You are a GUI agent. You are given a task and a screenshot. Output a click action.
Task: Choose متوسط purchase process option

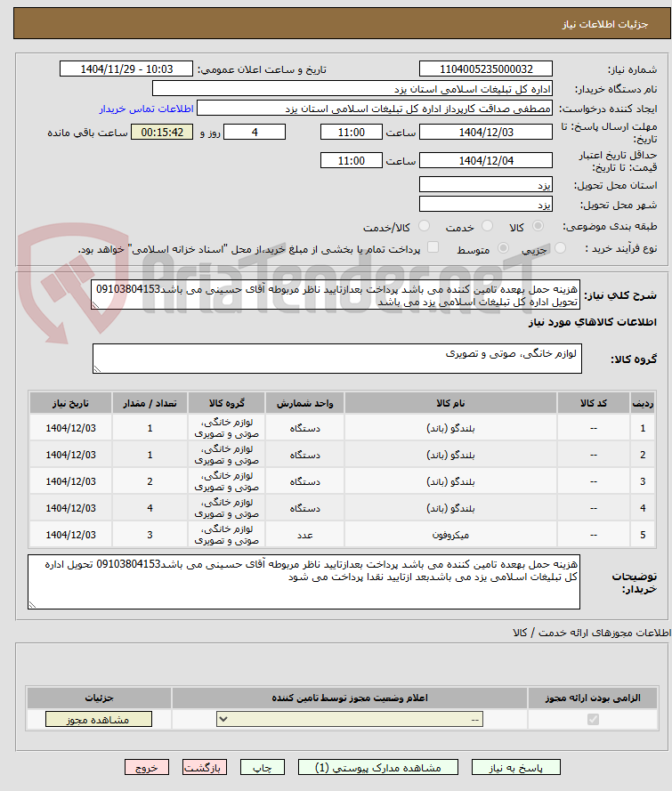[503, 248]
